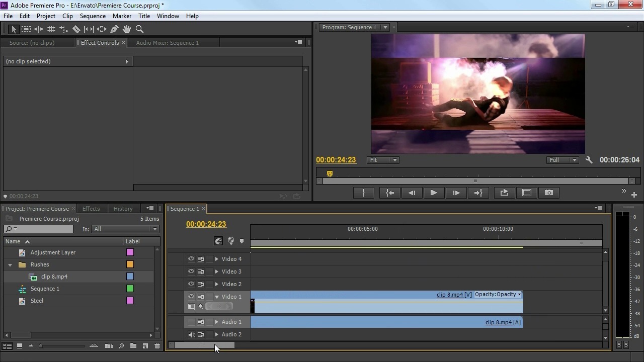The width and height of the screenshot is (644, 362).
Task: Collapse the Video 1 track
Action: (217, 297)
